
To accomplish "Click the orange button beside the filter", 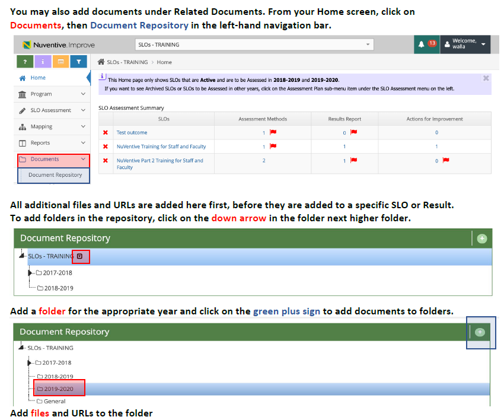I will [60, 61].
